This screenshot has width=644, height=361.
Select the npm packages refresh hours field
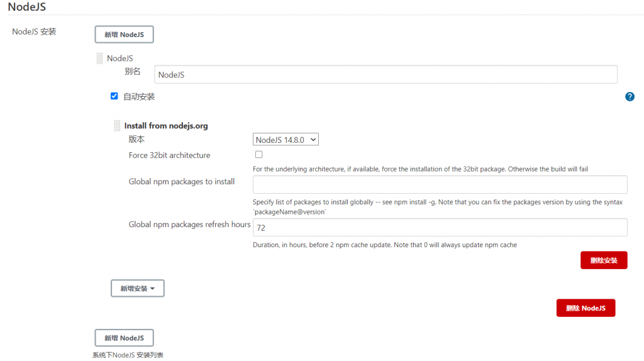pos(440,228)
